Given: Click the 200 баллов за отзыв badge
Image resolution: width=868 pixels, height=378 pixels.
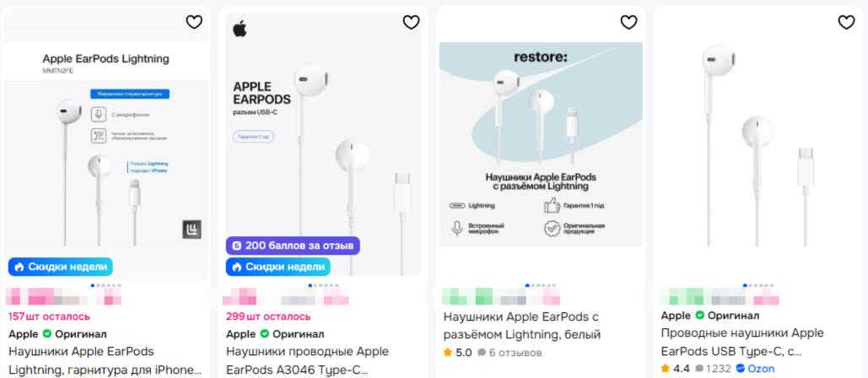Looking at the screenshot, I should [x=293, y=246].
